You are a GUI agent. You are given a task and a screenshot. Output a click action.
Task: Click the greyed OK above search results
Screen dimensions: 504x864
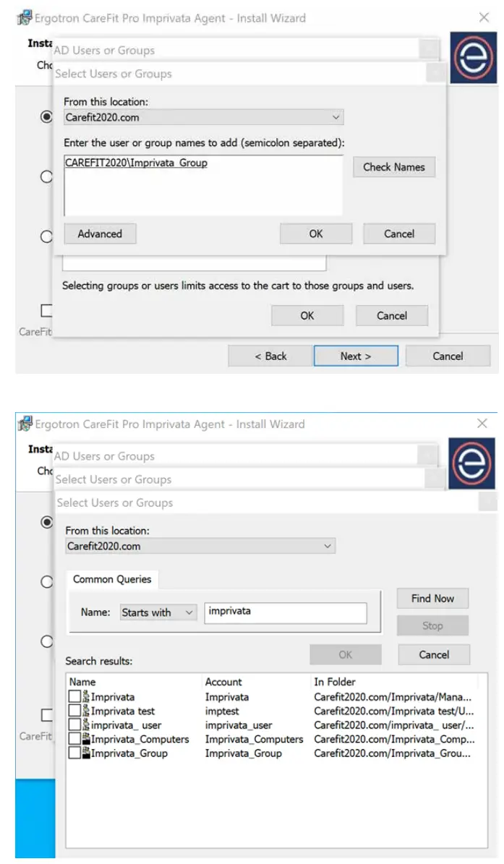pos(346,654)
